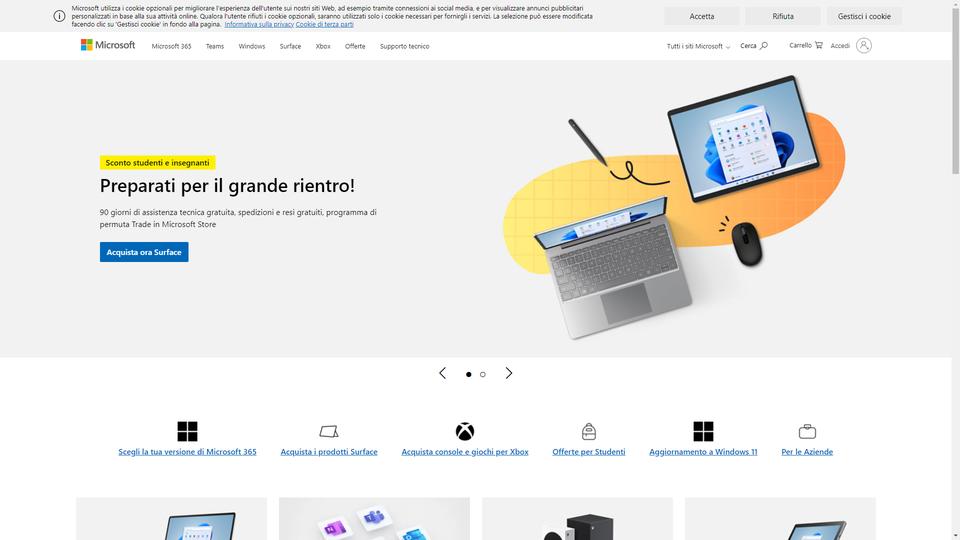The width and height of the screenshot is (960, 540).
Task: Click Acquista ora Surface button
Action: tap(144, 252)
